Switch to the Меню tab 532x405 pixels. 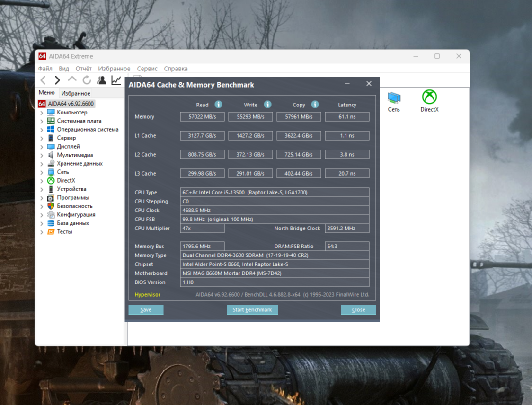[46, 93]
